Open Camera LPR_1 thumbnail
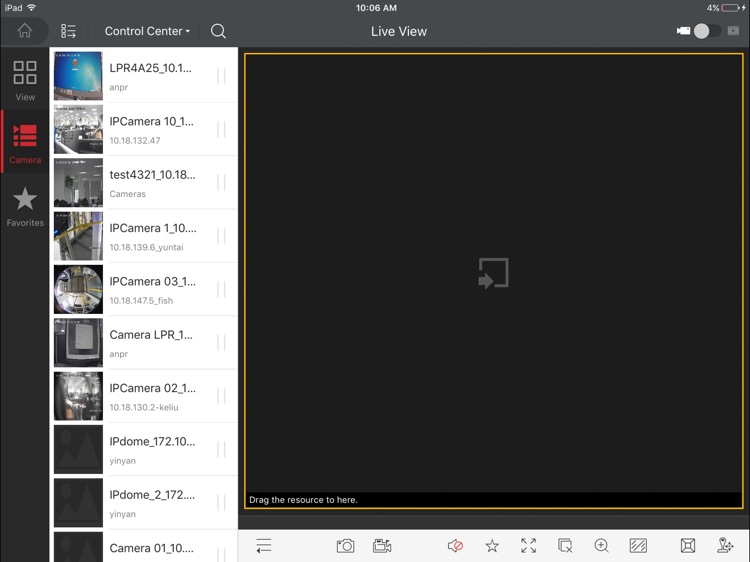 click(78, 342)
